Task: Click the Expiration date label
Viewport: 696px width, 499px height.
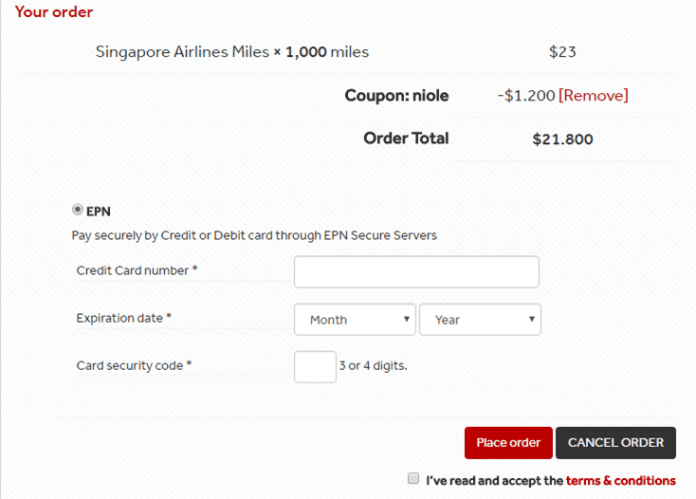Action: click(124, 318)
